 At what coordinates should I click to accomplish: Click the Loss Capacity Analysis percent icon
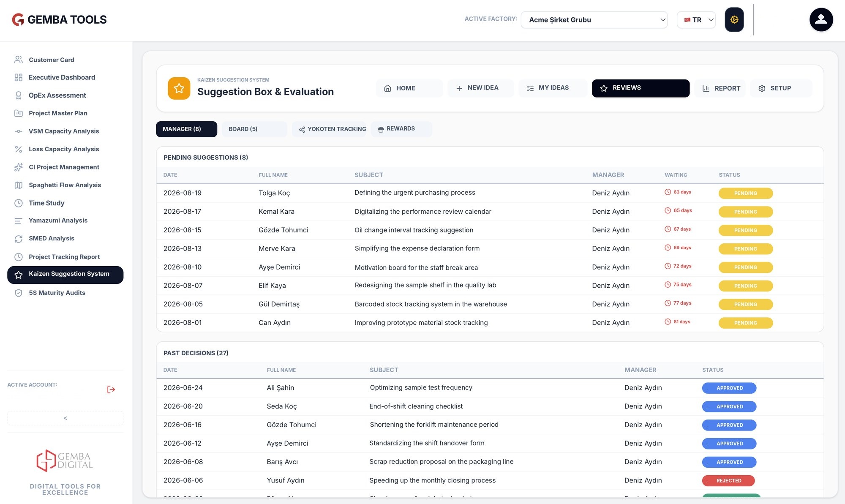point(18,149)
